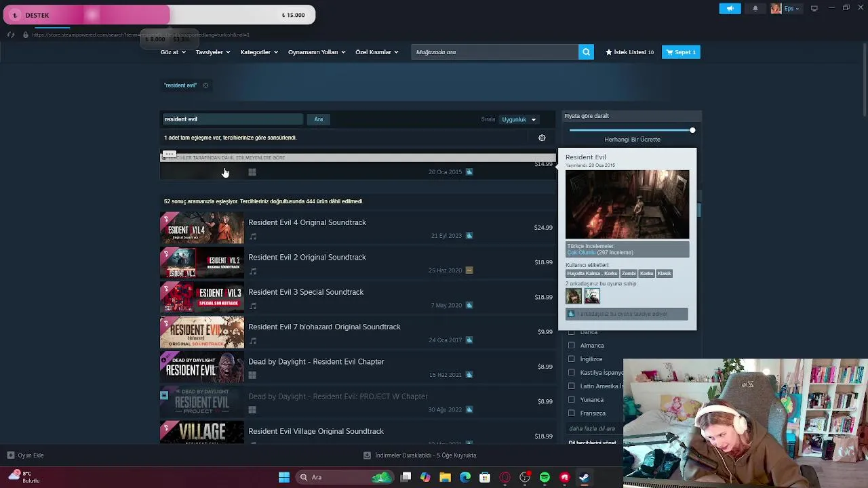Expand the Oynamanın Yolları menu

(x=317, y=52)
